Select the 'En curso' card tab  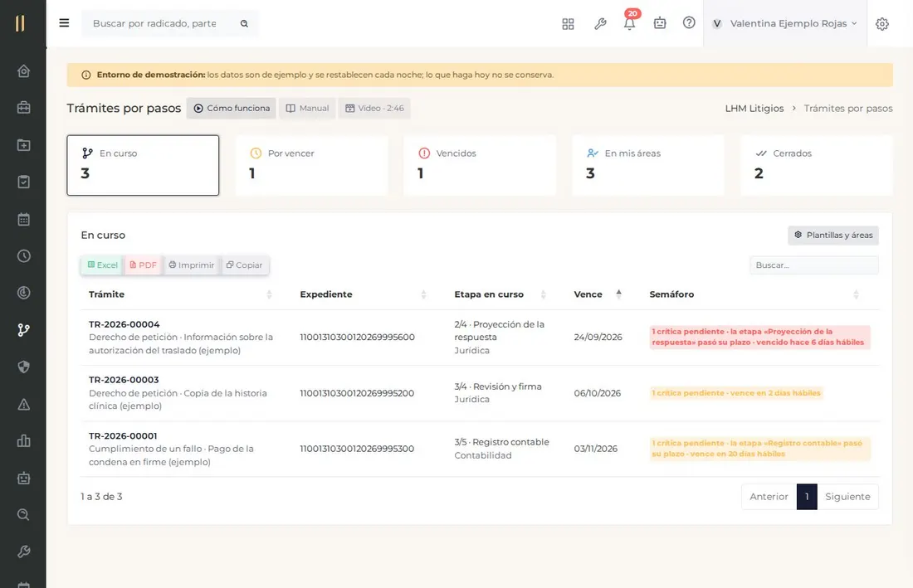143,165
